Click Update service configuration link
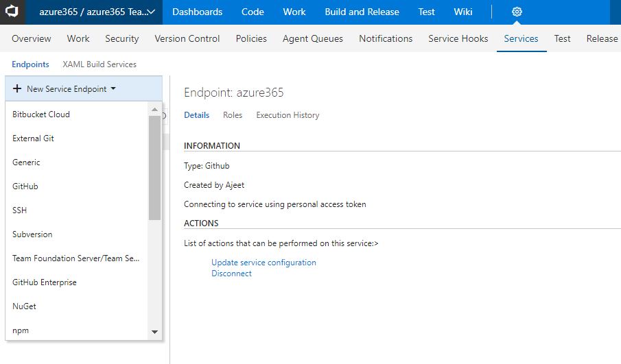The width and height of the screenshot is (621, 364). [263, 263]
